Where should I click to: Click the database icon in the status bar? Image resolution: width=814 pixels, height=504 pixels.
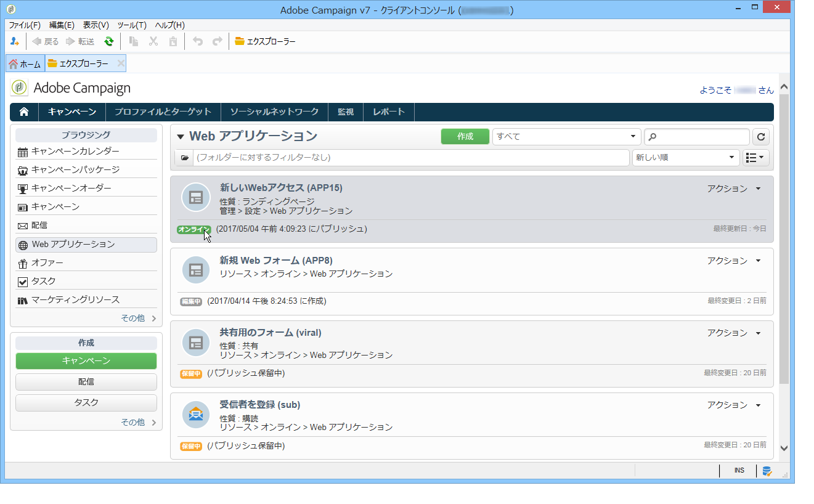tap(767, 471)
